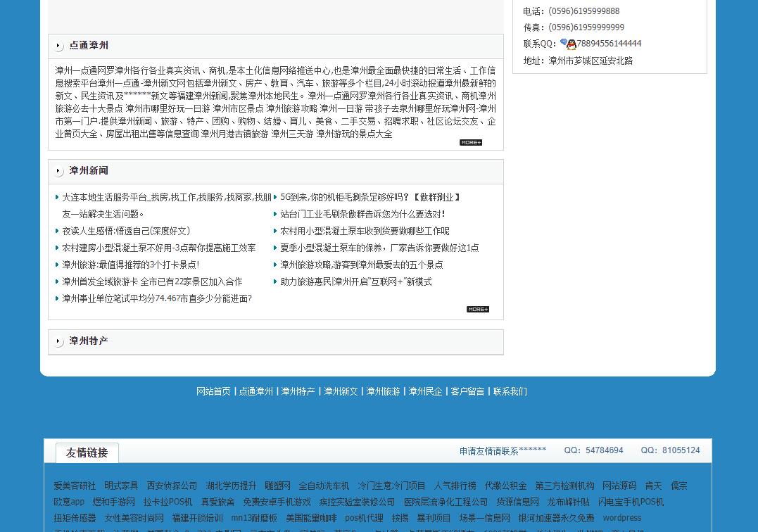This screenshot has width=758, height=532.
Task: Click friend link 闪电宝手机POS机
Action: click(631, 502)
